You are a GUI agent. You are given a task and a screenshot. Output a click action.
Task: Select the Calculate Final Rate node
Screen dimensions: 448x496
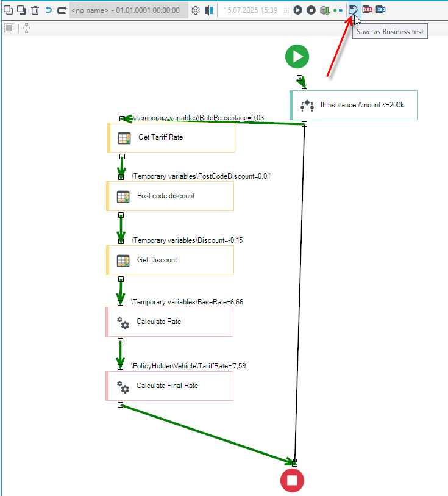[169, 386]
